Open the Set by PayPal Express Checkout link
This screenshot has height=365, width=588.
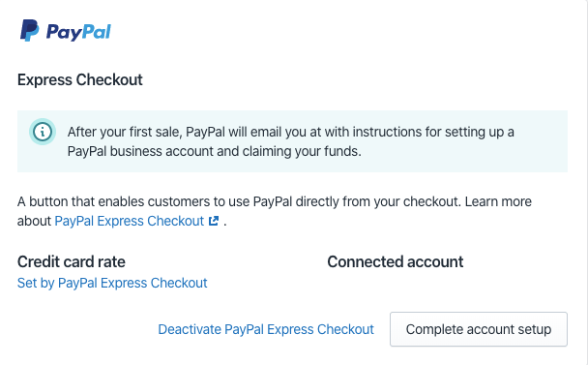point(112,283)
